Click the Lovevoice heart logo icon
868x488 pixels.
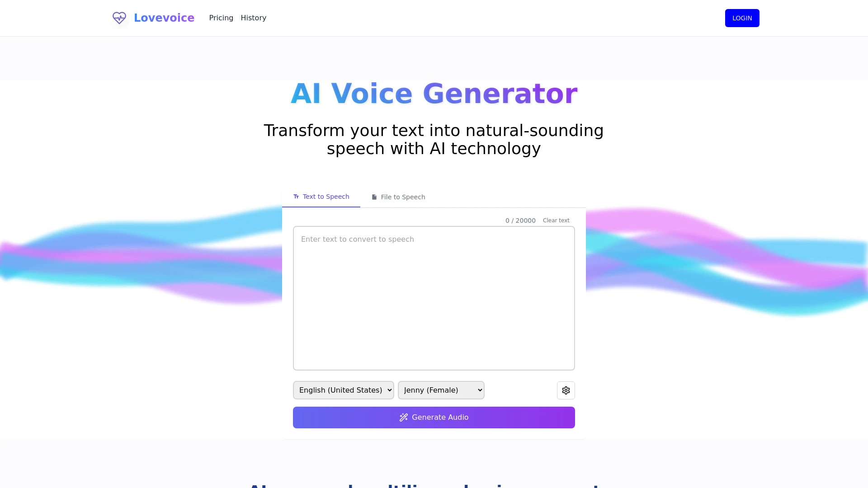pos(118,18)
